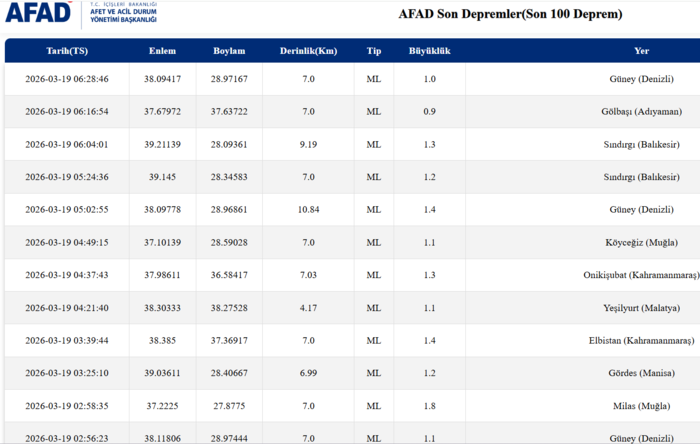Viewport: 700px width, 444px height.
Task: Click ML type in the 06:28:46 row
Action: click(x=374, y=79)
